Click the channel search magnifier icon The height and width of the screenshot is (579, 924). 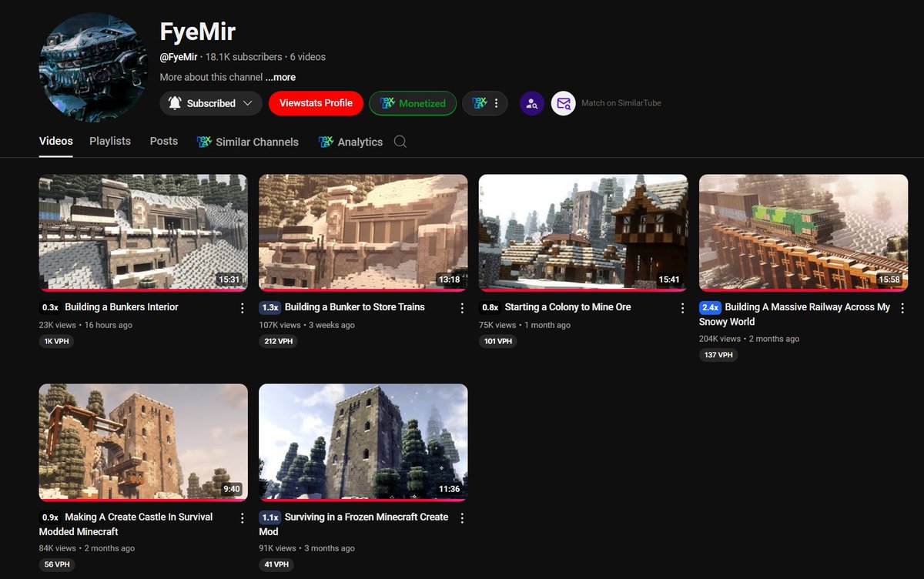[x=400, y=142]
